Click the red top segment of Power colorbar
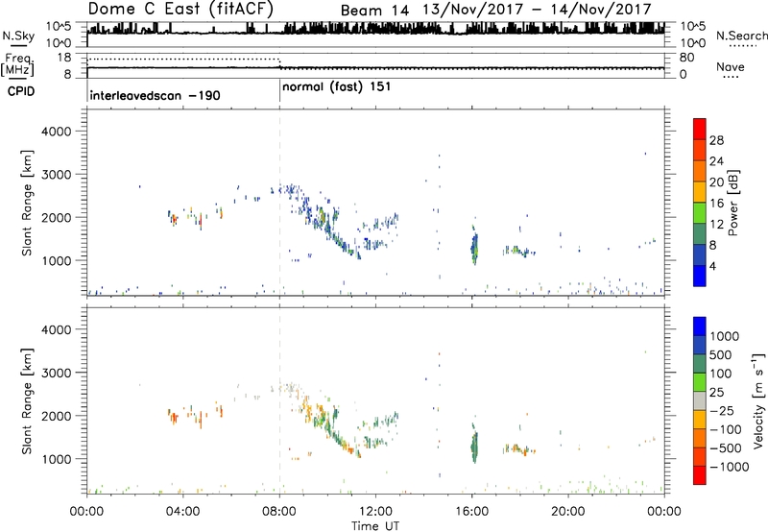This screenshot has width=768, height=532. point(700,129)
